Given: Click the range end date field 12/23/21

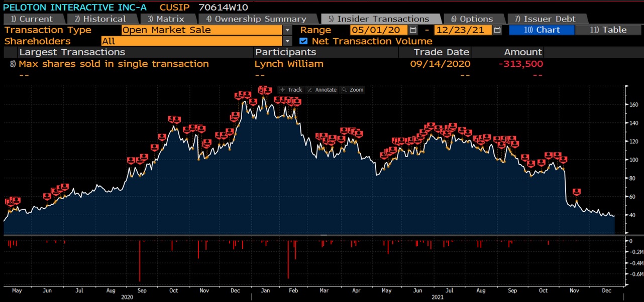Looking at the screenshot, I should point(463,30).
